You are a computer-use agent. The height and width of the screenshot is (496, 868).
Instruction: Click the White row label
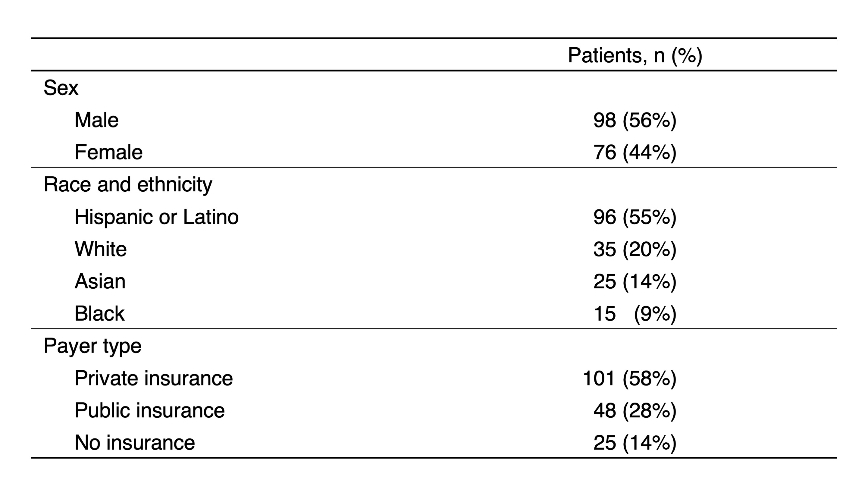pyautogui.click(x=100, y=249)
